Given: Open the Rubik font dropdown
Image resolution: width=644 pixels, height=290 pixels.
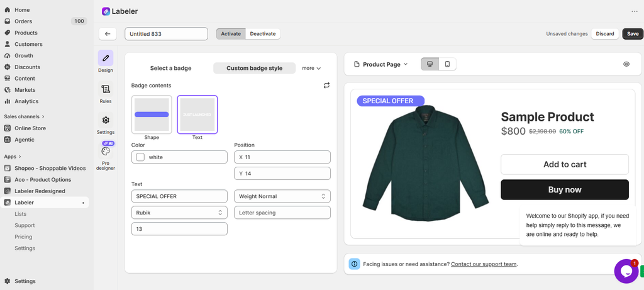Looking at the screenshot, I should [179, 213].
